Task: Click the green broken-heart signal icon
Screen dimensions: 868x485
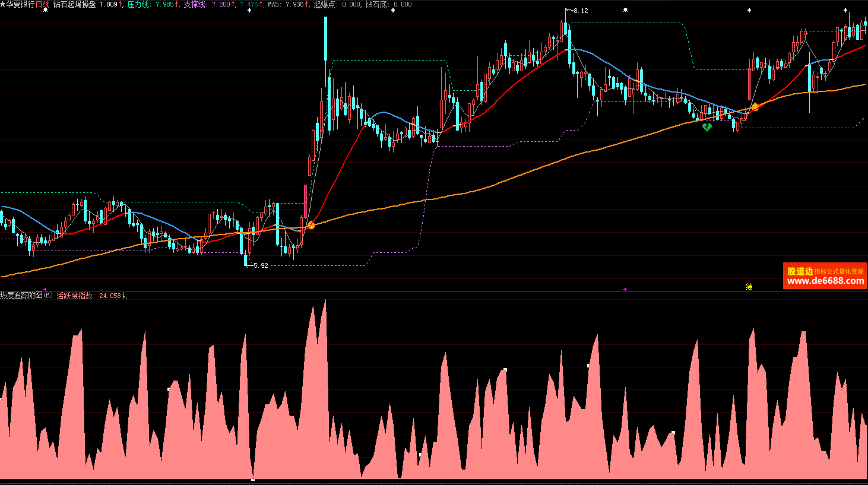Action: click(x=707, y=126)
